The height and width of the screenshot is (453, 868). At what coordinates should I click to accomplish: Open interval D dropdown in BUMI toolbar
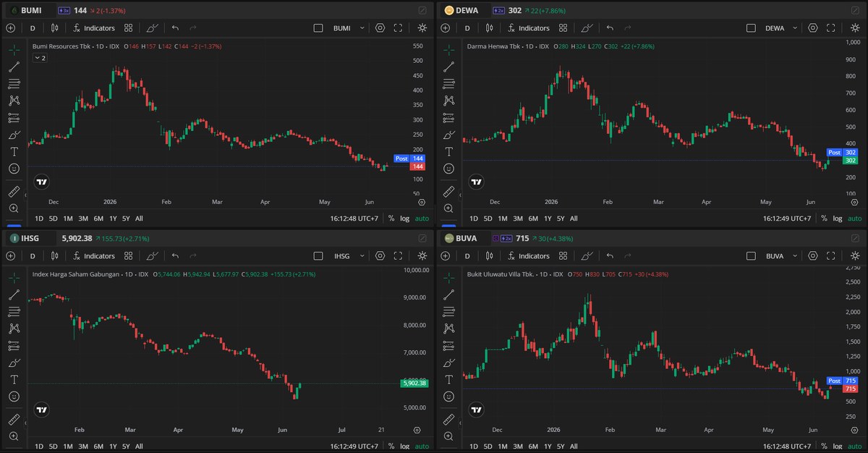33,28
